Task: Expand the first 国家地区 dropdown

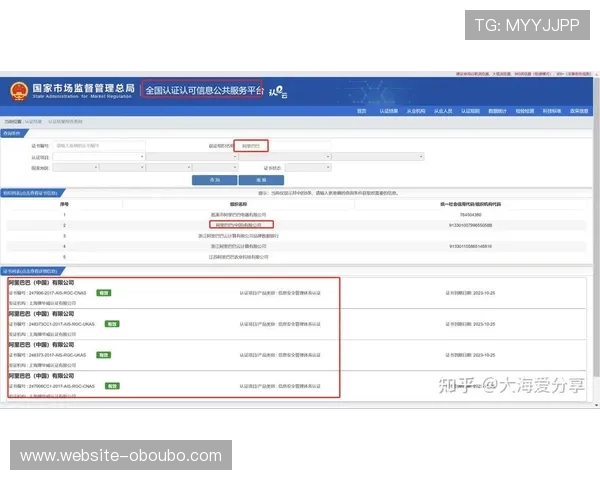Action: [x=75, y=167]
